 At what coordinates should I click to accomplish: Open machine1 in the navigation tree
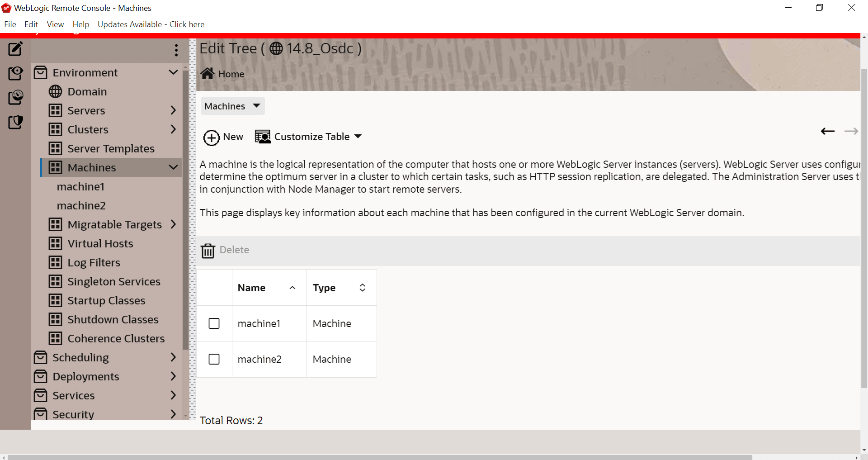point(81,186)
